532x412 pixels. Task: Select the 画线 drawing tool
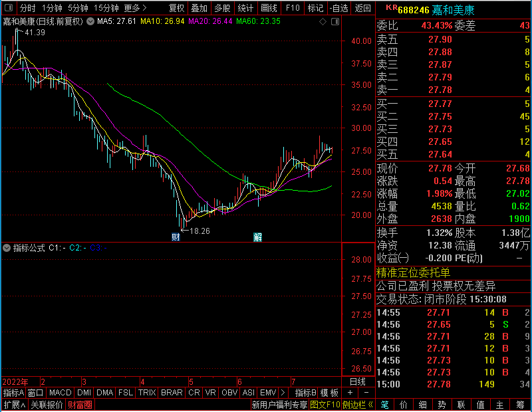269,8
